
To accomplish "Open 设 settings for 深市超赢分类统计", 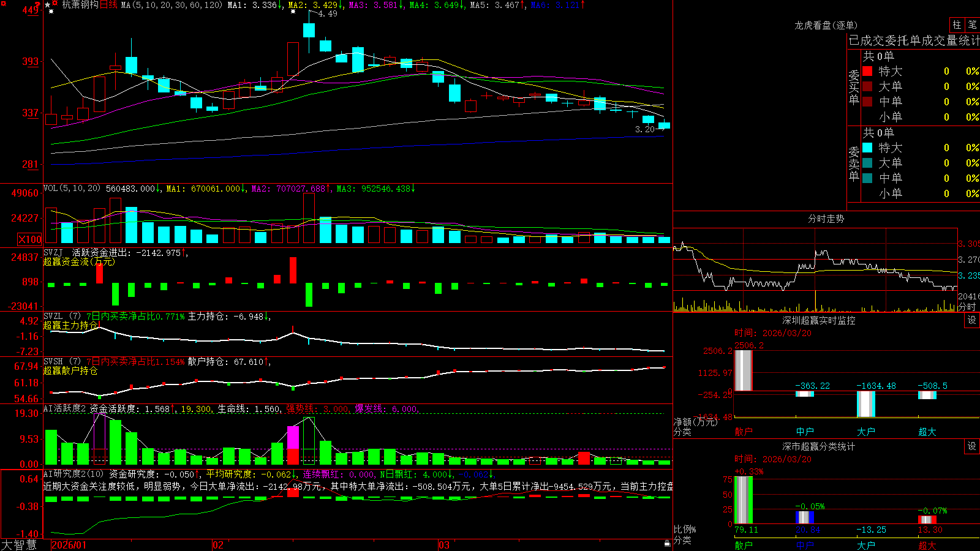I will (x=972, y=446).
